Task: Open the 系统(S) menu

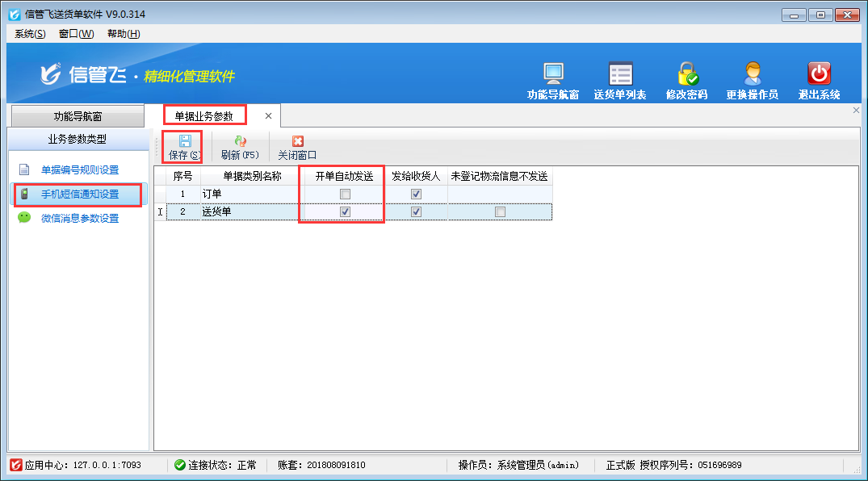Action: (30, 33)
